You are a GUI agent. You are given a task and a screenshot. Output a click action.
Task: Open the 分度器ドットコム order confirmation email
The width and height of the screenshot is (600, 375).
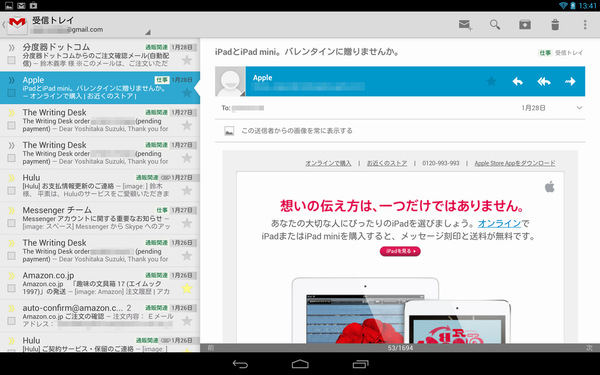pyautogui.click(x=100, y=55)
